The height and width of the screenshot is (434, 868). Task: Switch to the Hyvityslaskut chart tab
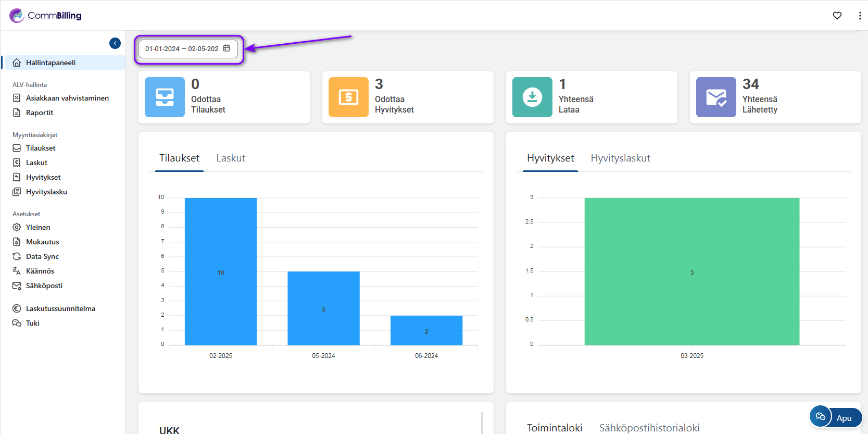[620, 158]
